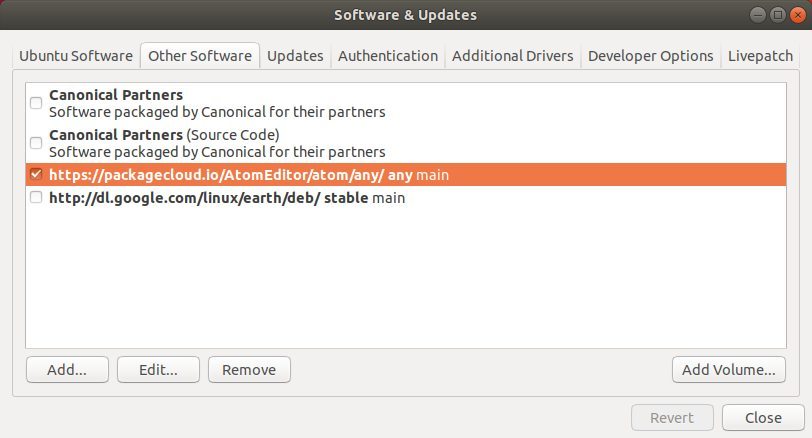Viewport: 812px width, 438px height.
Task: Maximize the Software & Updates window
Action: (778, 15)
